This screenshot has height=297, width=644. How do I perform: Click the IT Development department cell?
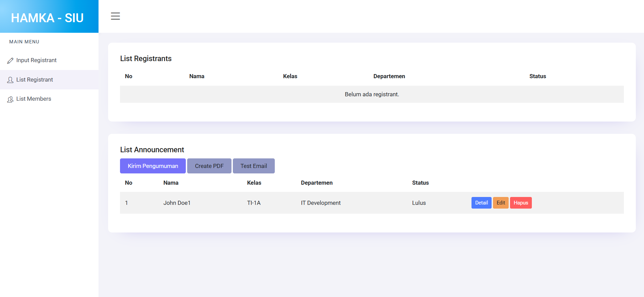coord(320,203)
